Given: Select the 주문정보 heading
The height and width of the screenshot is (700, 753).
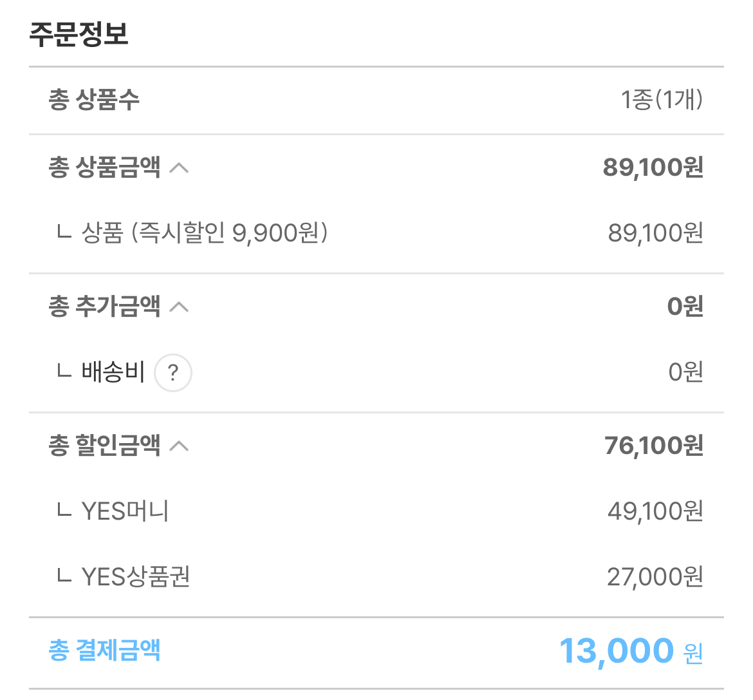Looking at the screenshot, I should (x=79, y=34).
